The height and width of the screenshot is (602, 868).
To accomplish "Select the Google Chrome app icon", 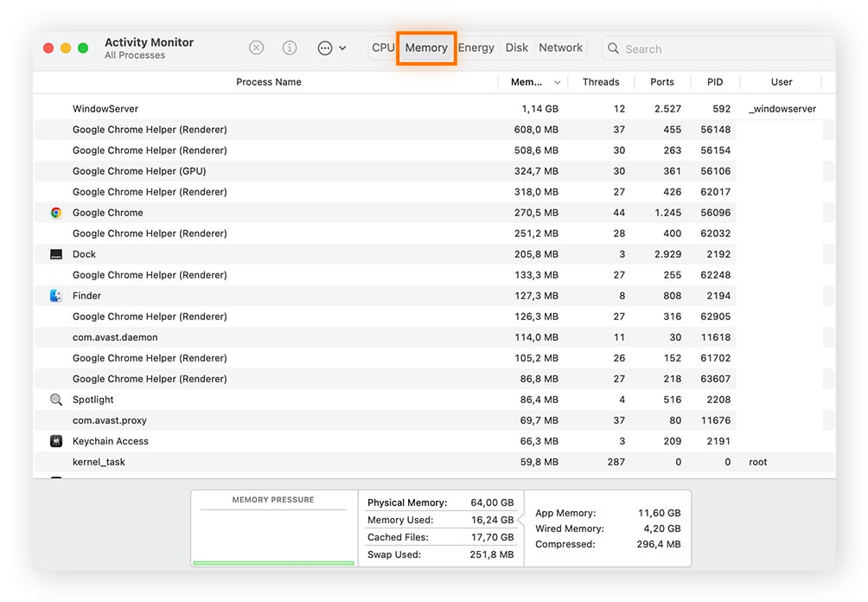I will tap(56, 212).
